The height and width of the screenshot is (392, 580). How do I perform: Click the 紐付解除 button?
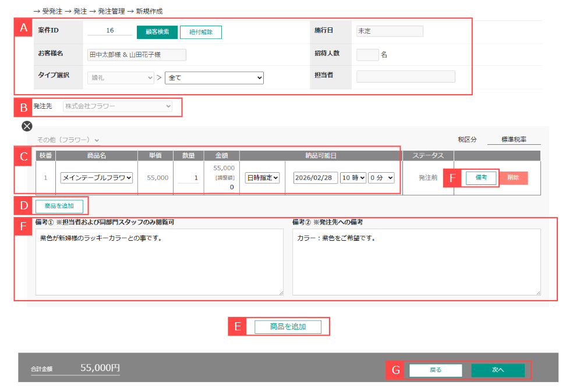(201, 32)
